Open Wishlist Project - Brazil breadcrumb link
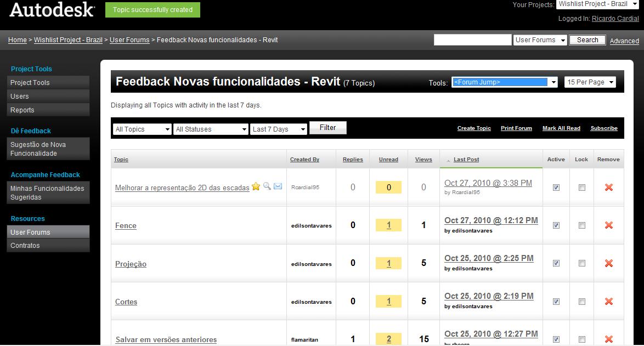The width and height of the screenshot is (644, 346). 68,40
